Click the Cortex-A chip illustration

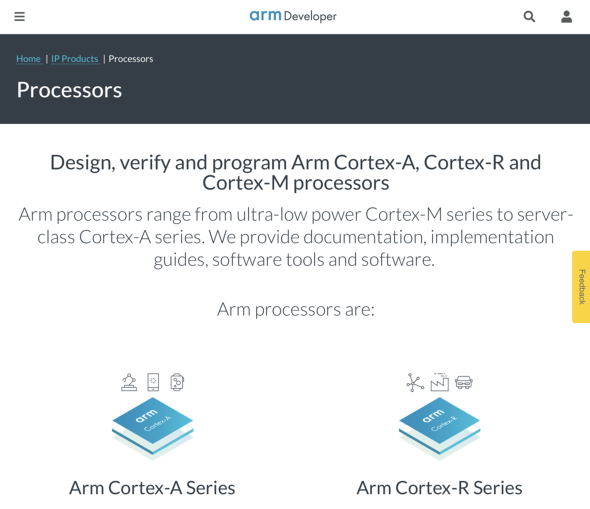click(x=152, y=428)
